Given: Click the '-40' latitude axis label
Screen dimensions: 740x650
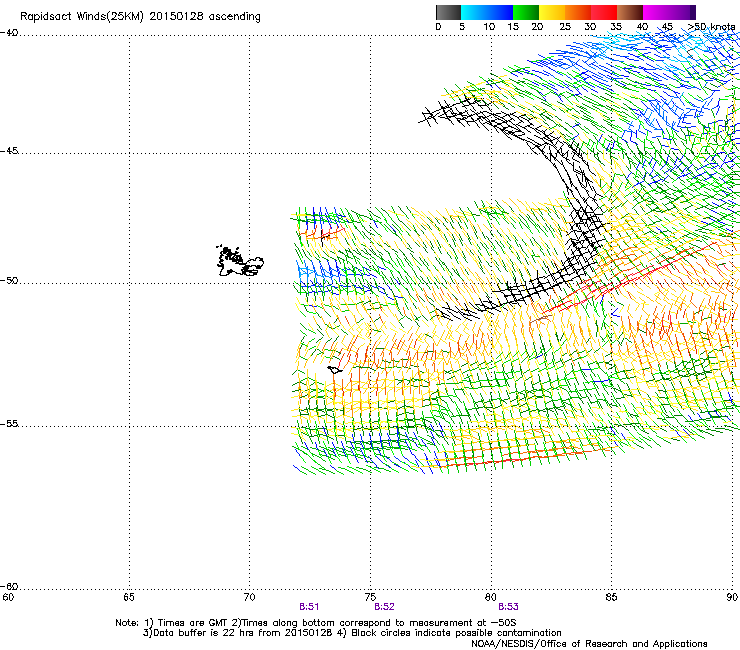Looking at the screenshot, I should pos(9,33).
